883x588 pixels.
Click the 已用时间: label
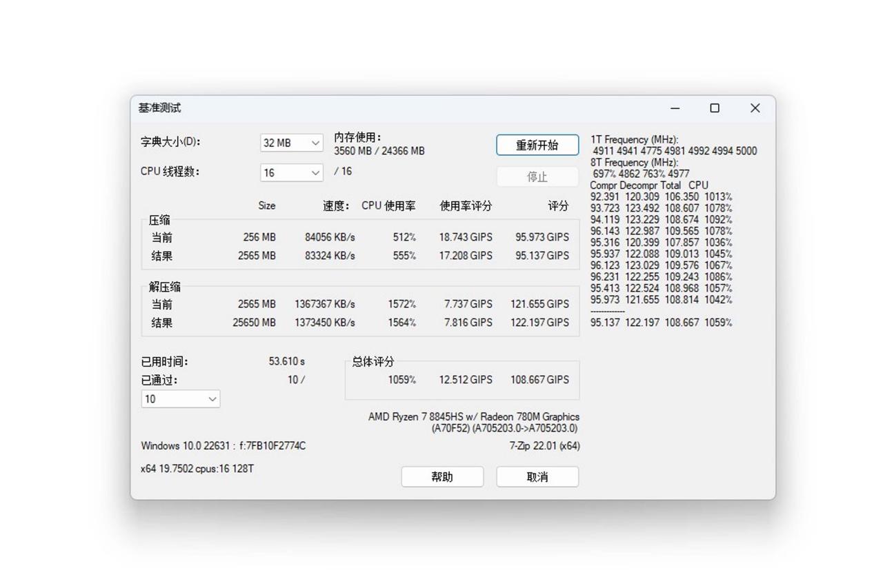pos(165,362)
